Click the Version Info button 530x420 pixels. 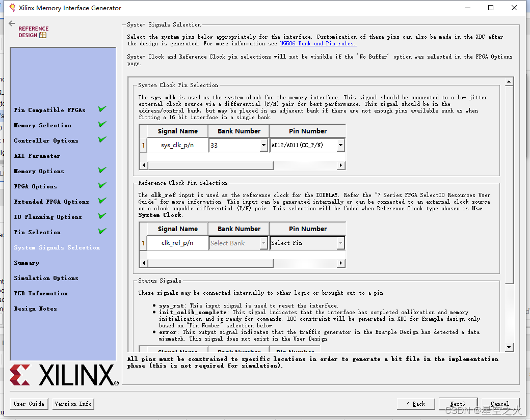coord(73,404)
